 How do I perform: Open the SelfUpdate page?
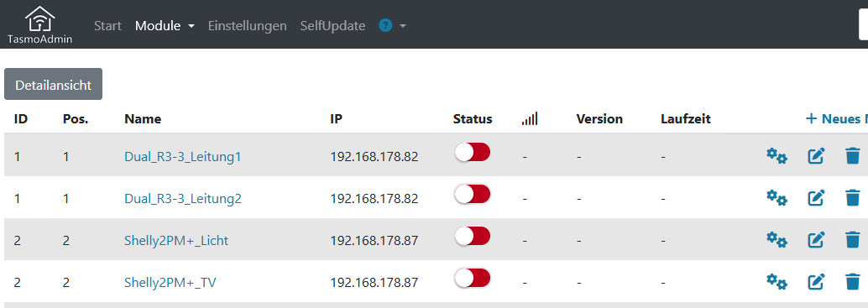click(x=332, y=26)
